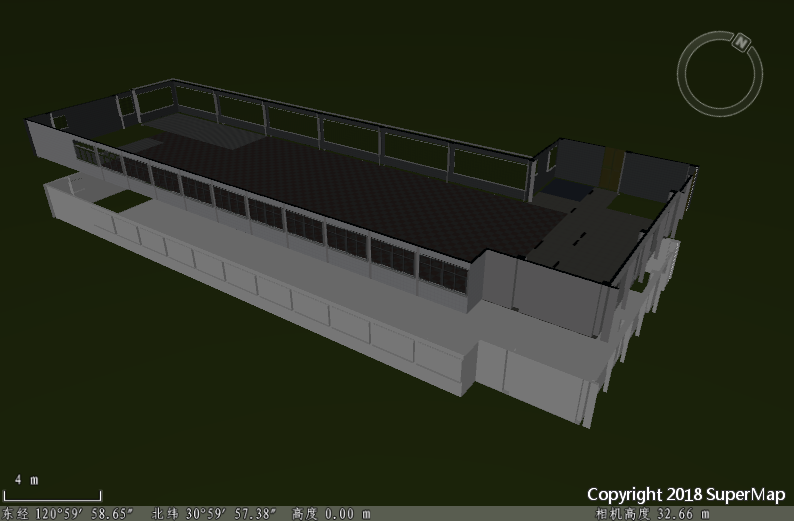Click the 3D building model's dark floor

(x=349, y=192)
